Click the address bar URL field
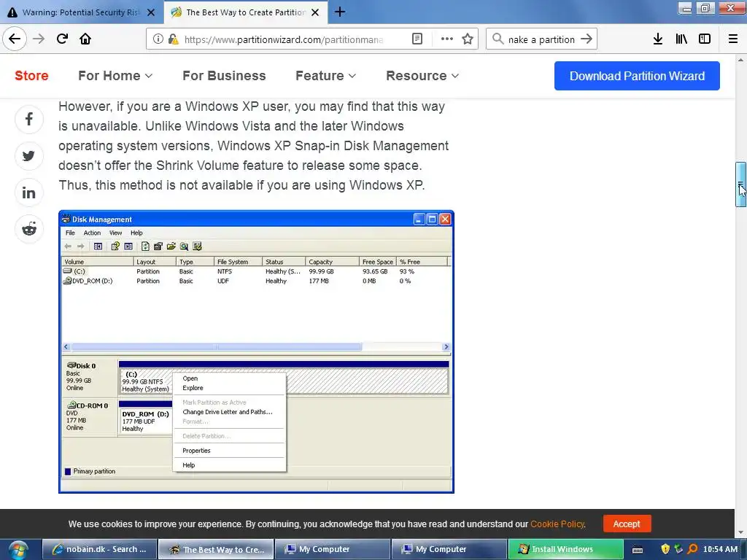 click(284, 39)
